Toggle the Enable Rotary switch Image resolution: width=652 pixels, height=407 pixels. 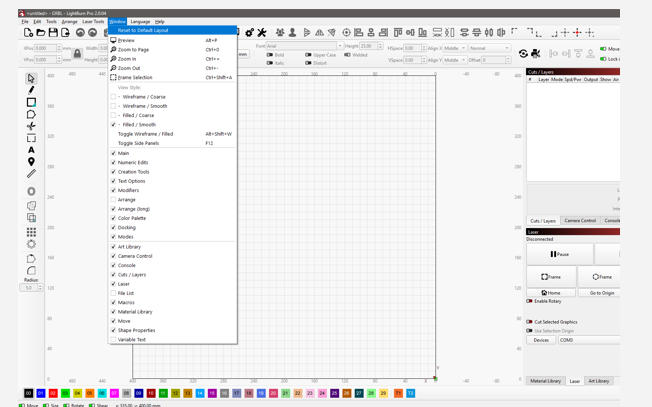click(x=531, y=301)
